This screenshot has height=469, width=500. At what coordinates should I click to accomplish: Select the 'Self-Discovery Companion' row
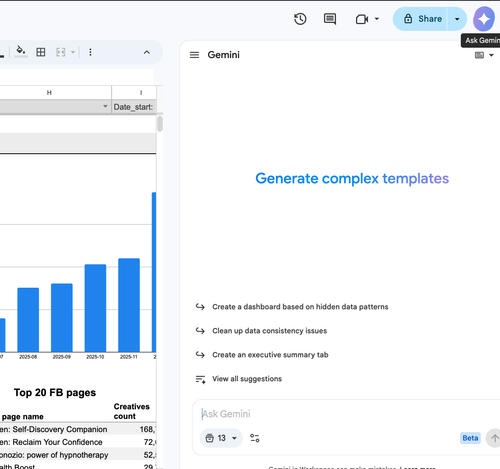[x=78, y=429]
